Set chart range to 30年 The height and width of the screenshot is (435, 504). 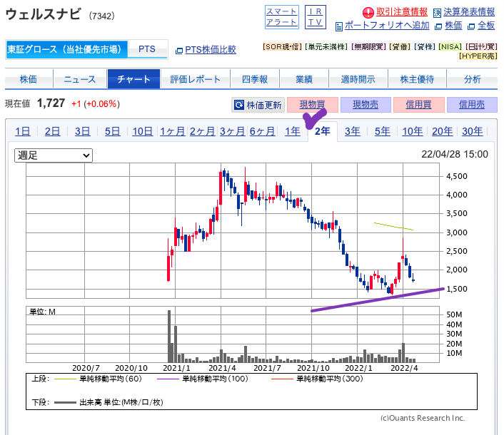coord(473,131)
